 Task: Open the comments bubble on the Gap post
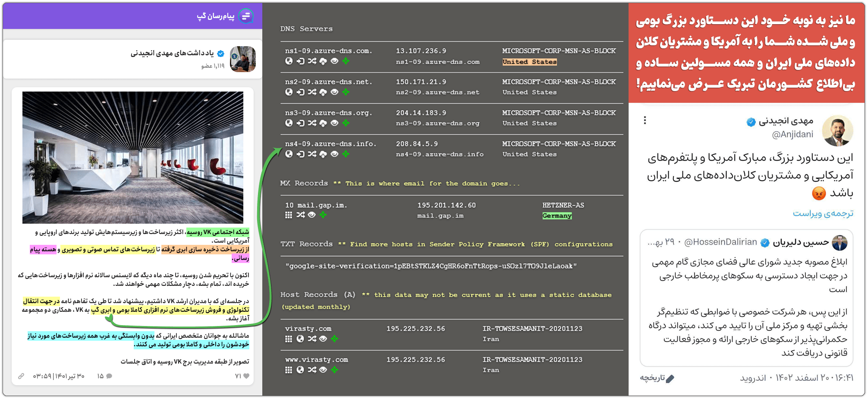(109, 376)
